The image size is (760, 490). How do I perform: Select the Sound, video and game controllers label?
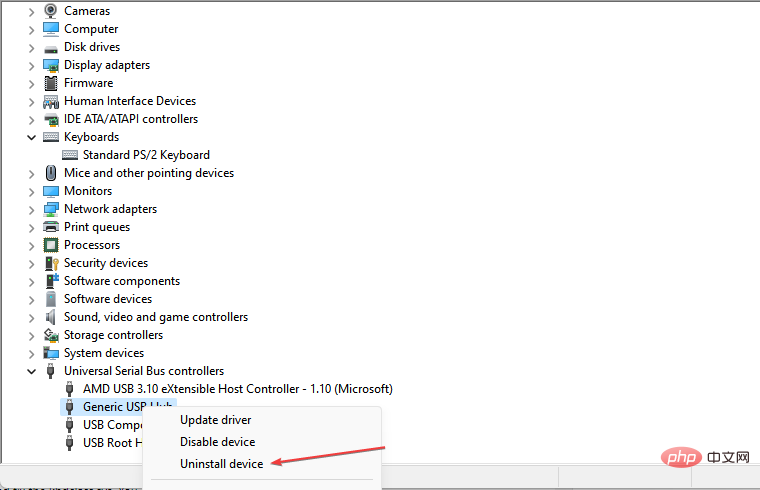coord(156,317)
